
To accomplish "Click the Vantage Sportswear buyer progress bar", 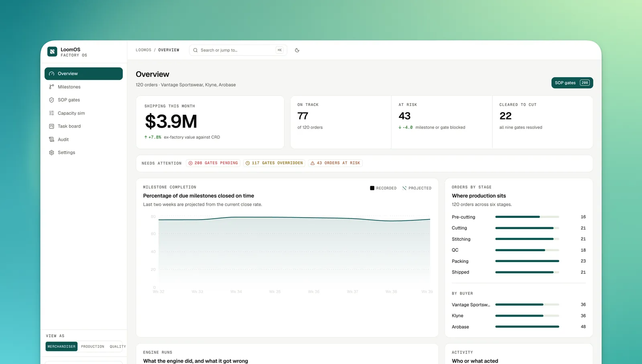I will pyautogui.click(x=527, y=305).
